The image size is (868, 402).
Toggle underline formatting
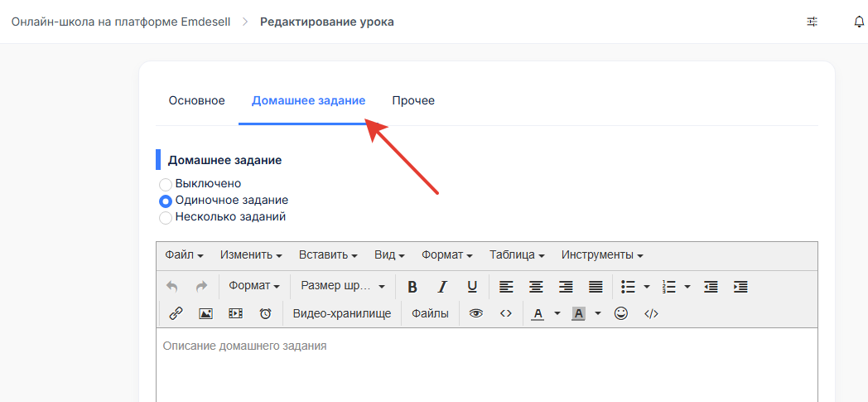tap(471, 286)
